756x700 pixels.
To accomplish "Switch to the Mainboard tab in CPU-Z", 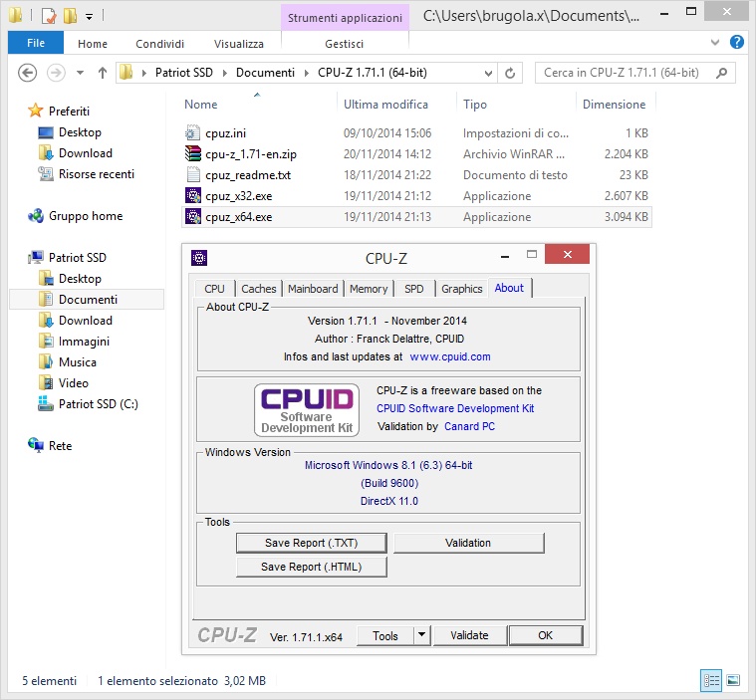I will (x=313, y=289).
